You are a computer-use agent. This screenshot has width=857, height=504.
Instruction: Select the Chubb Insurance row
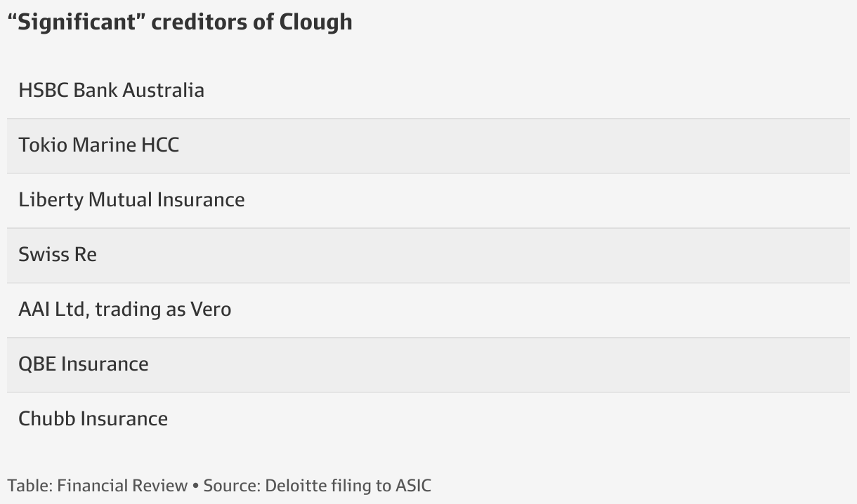click(428, 419)
